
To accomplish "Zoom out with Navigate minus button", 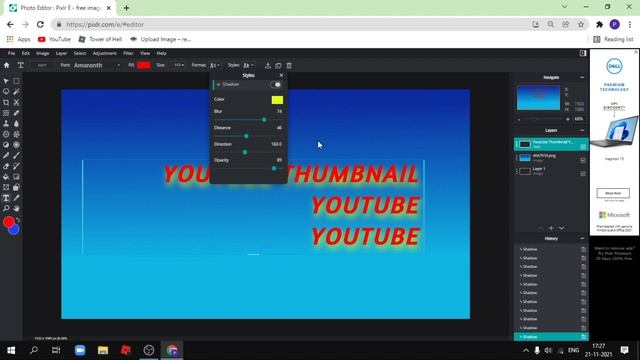I will click(519, 119).
